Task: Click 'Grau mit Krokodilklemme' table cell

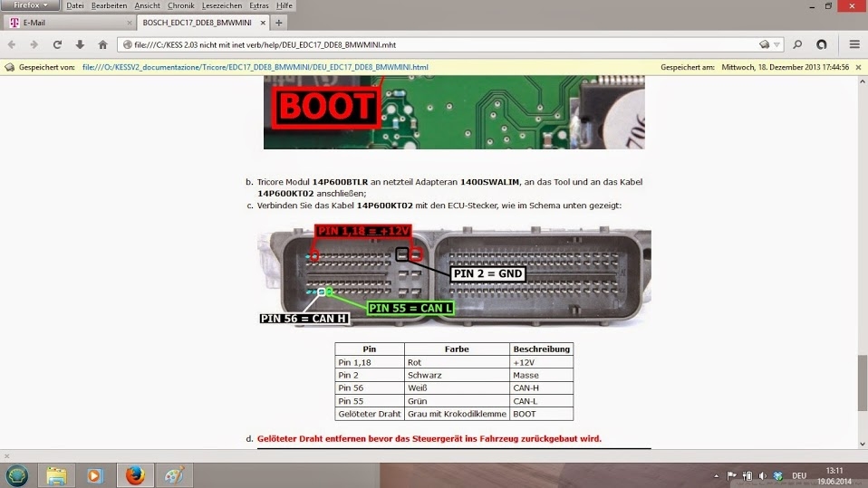Action: [x=457, y=414]
